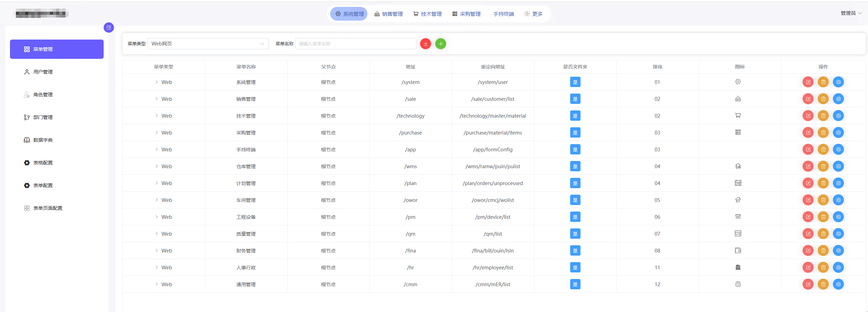Viewport: 868px width, 312px height.
Task: Collapse the sidebar using the round toggle icon
Action: (109, 28)
